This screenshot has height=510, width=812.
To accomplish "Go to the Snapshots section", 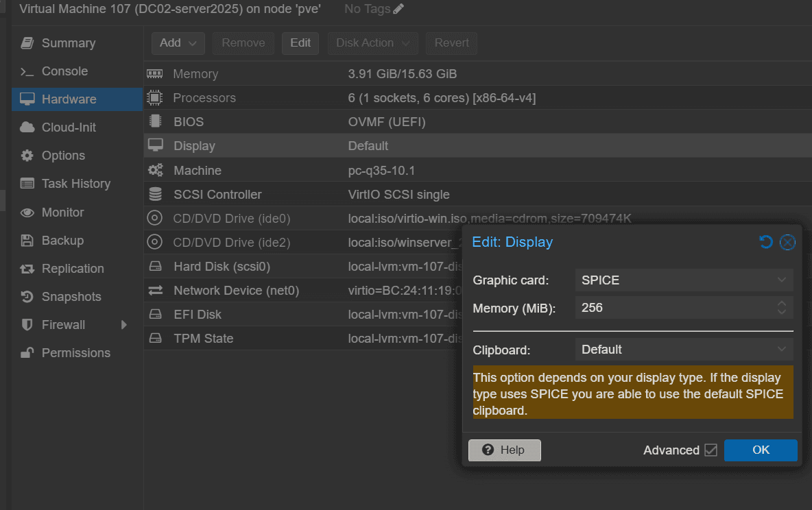I will point(77,297).
